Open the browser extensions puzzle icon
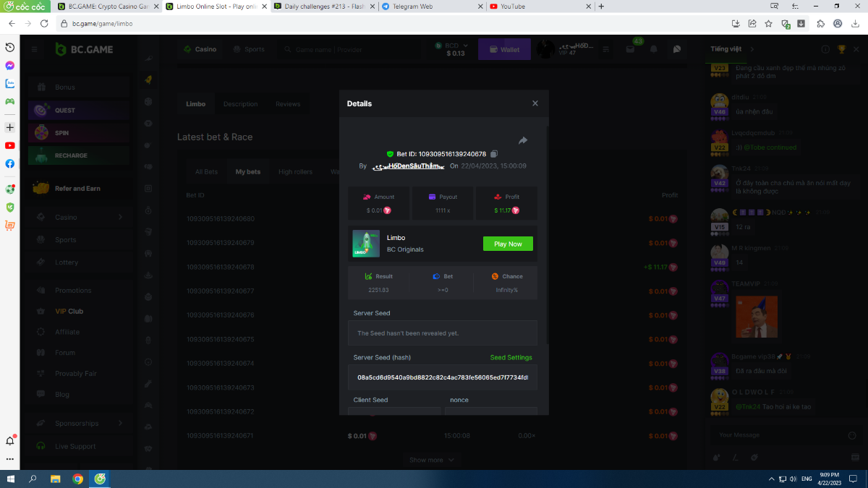Viewport: 868px width, 488px height. (820, 23)
